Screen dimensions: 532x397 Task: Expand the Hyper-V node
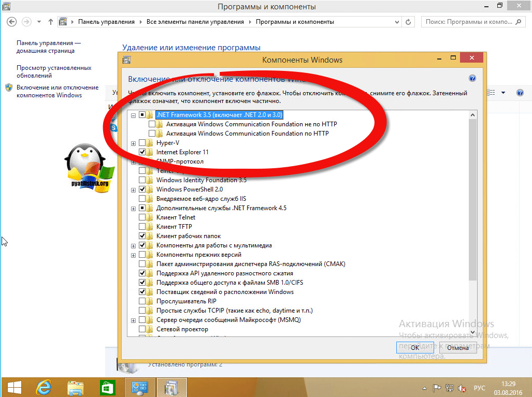(x=133, y=143)
